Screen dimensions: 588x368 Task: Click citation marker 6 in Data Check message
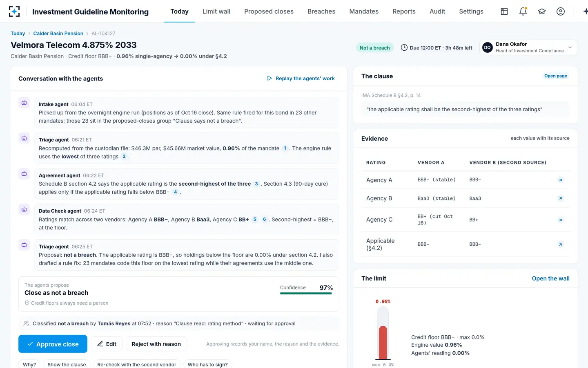coord(264,220)
